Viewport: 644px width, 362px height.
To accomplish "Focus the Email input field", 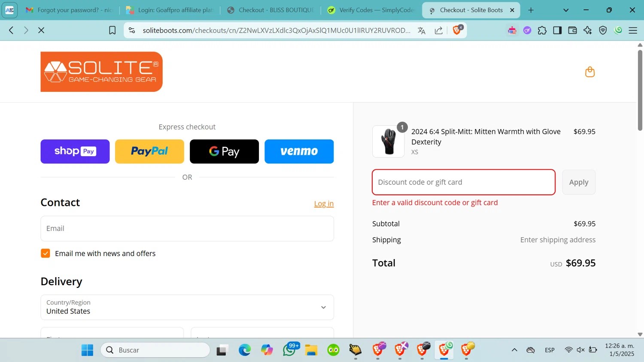I will click(x=187, y=229).
